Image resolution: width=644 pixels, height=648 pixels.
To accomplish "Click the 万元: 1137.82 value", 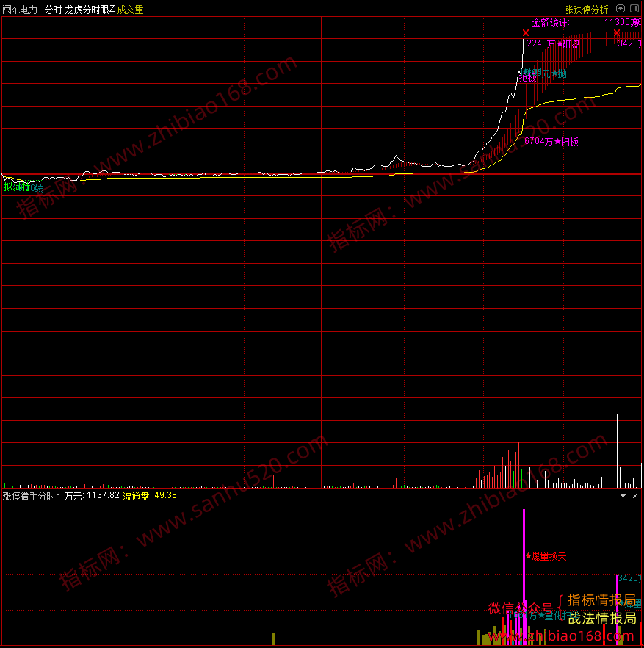I will point(92,495).
